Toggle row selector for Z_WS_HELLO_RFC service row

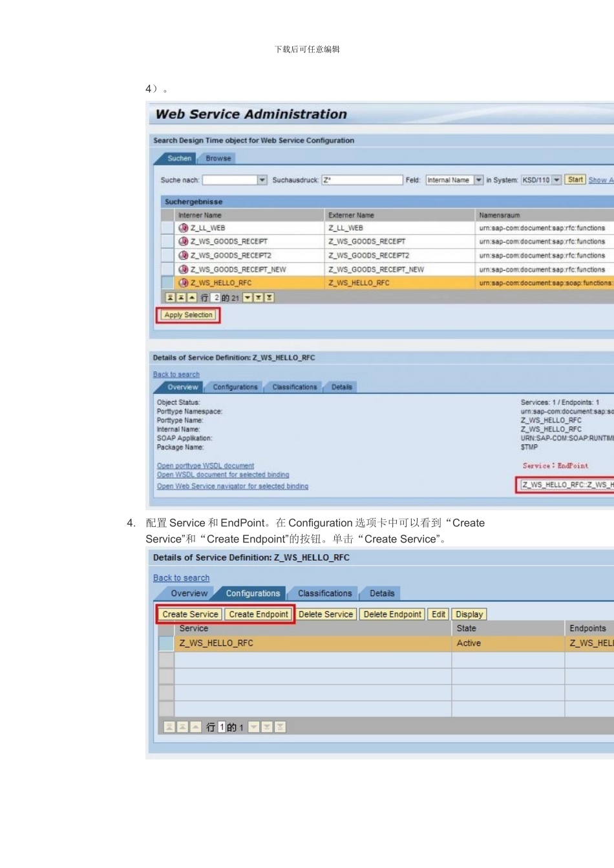[x=166, y=643]
